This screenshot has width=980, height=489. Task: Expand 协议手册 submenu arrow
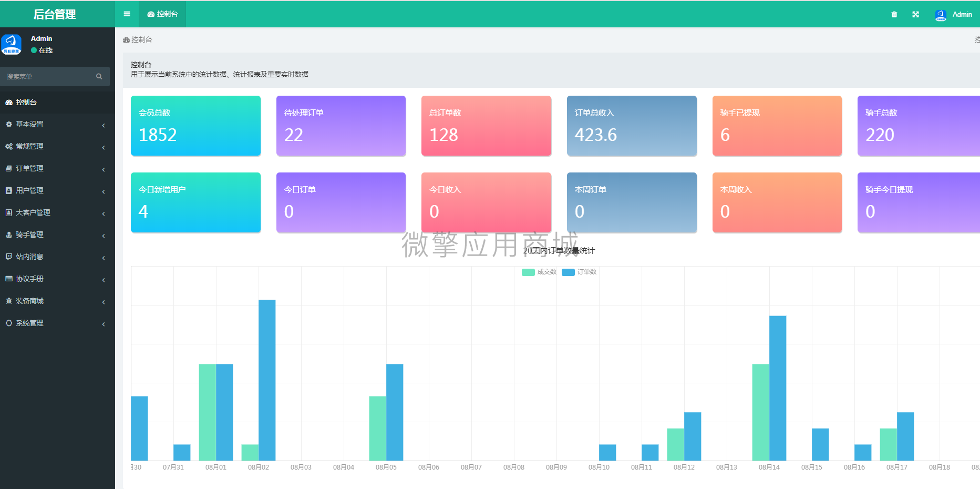pos(104,280)
